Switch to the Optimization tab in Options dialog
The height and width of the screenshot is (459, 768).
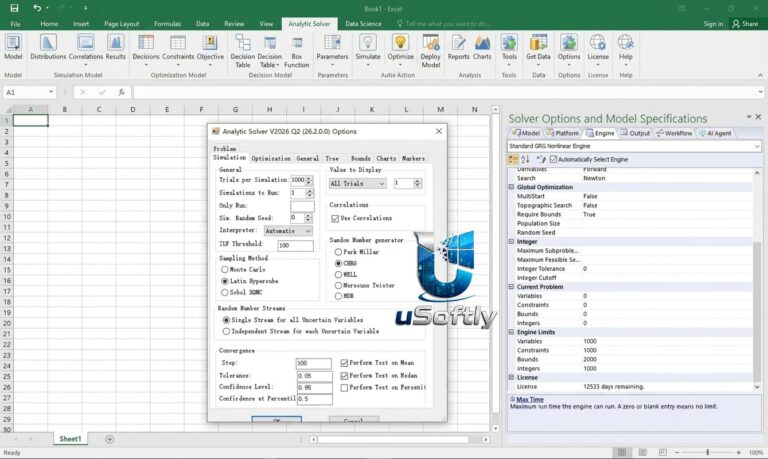(x=271, y=158)
